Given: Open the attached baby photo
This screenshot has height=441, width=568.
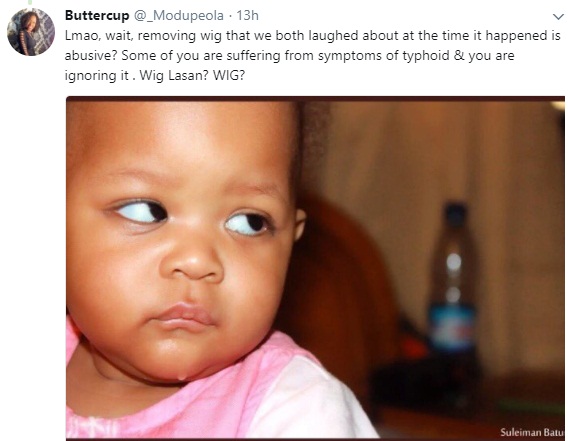Looking at the screenshot, I should 315,267.
